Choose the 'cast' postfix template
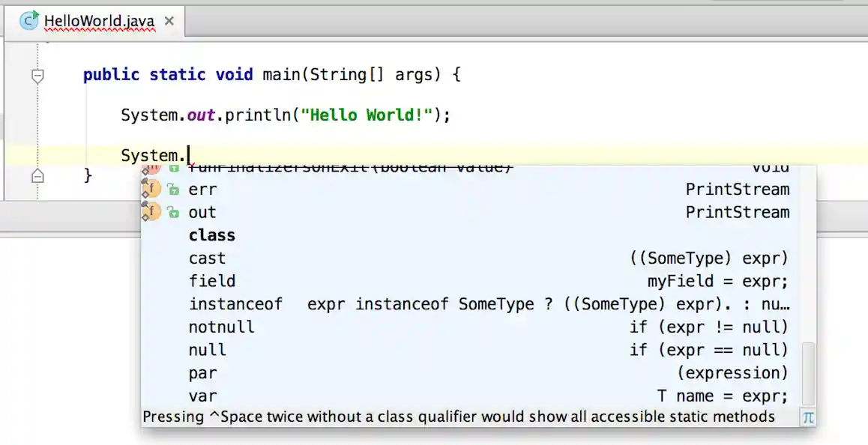Image resolution: width=868 pixels, height=445 pixels. click(207, 258)
